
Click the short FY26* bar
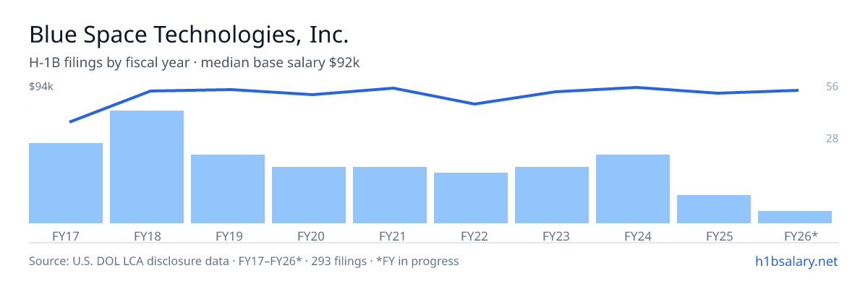(x=795, y=217)
